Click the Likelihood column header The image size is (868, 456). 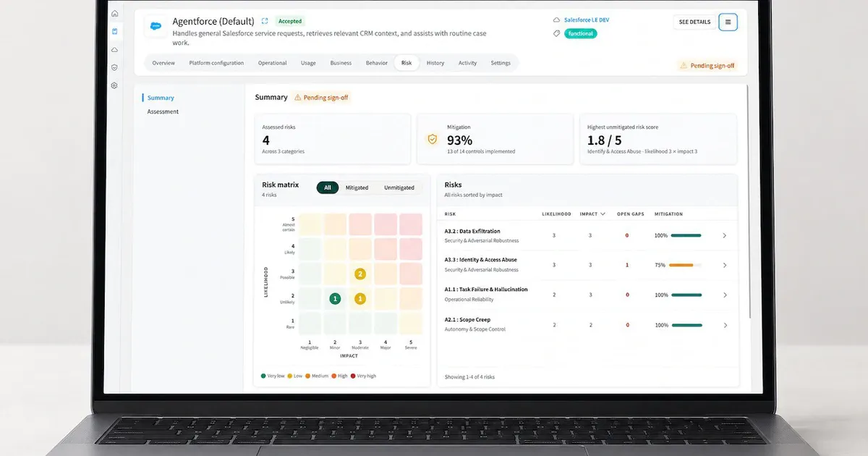pyautogui.click(x=556, y=214)
